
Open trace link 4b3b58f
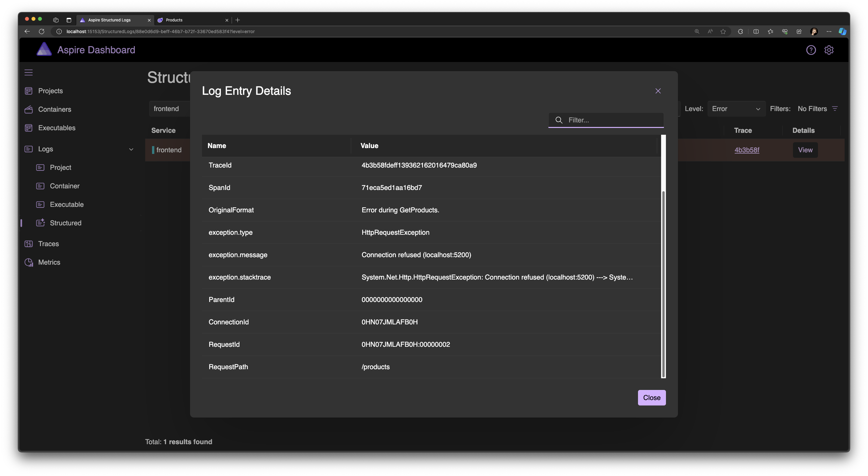coord(747,150)
